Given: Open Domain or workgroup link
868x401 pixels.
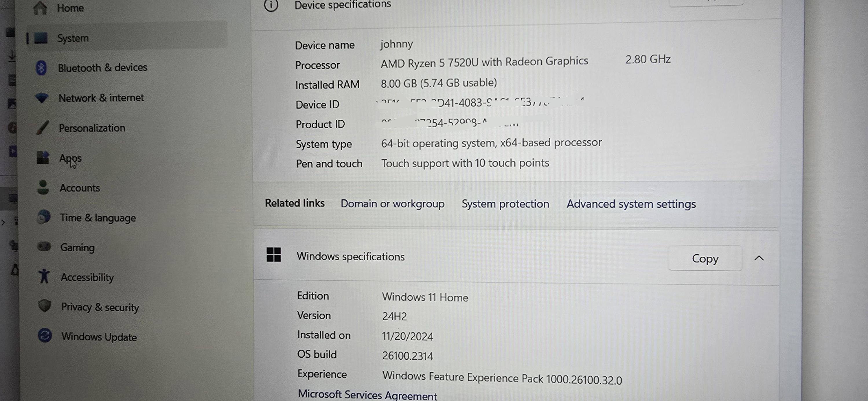Looking at the screenshot, I should 393,204.
